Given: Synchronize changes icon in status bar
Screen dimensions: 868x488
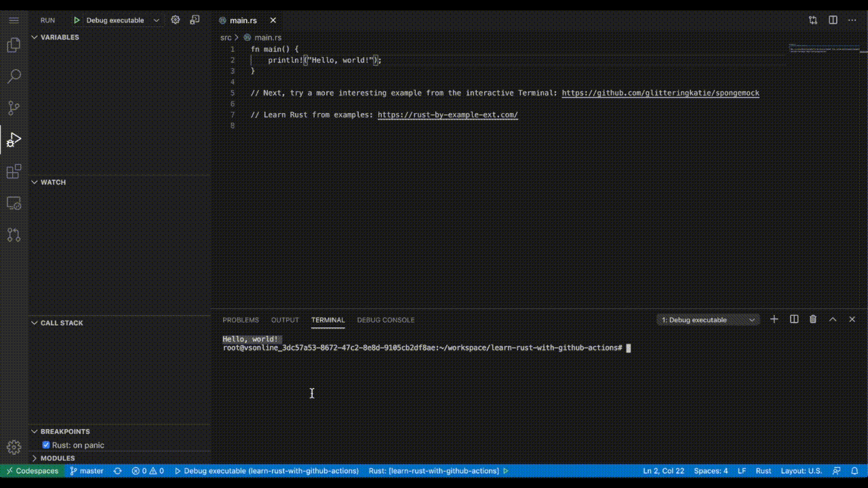Looking at the screenshot, I should 117,470.
